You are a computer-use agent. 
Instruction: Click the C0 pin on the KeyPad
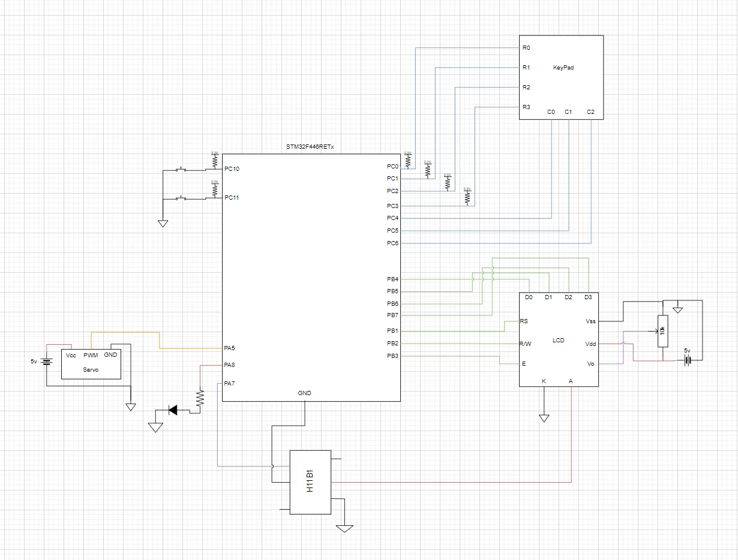[551, 112]
